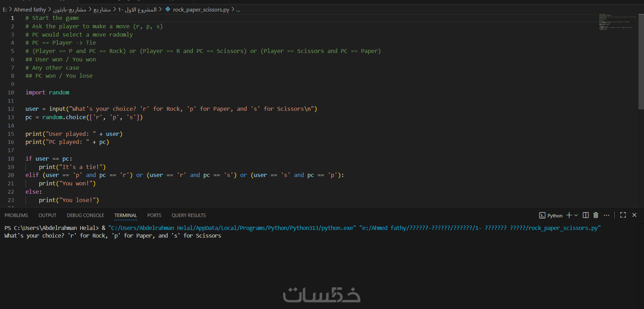Open the launch profile dropdown arrow
Viewport: 644px width, 309px height.
(576, 215)
